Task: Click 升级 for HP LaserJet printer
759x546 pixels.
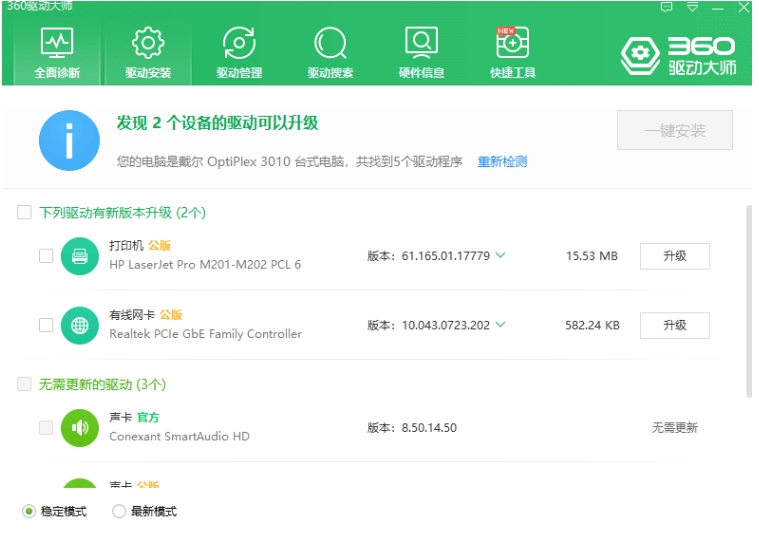Action: (x=675, y=256)
